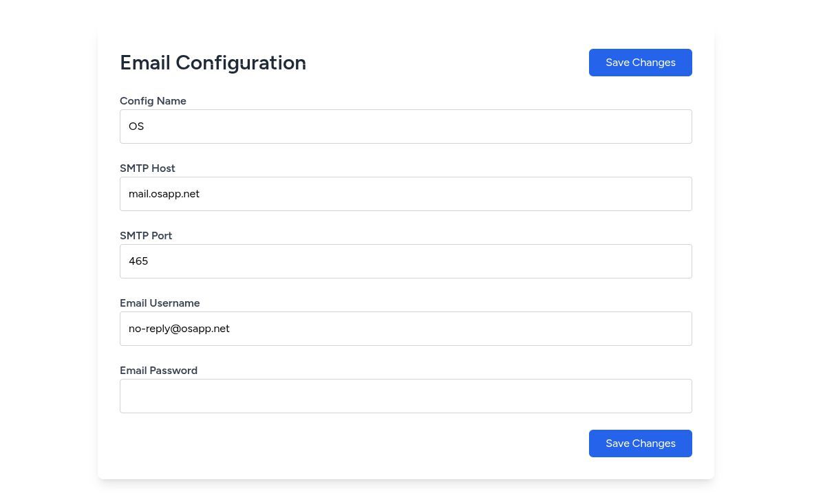Click into the SMTP Host field
This screenshot has height=504, width=823.
tap(405, 194)
